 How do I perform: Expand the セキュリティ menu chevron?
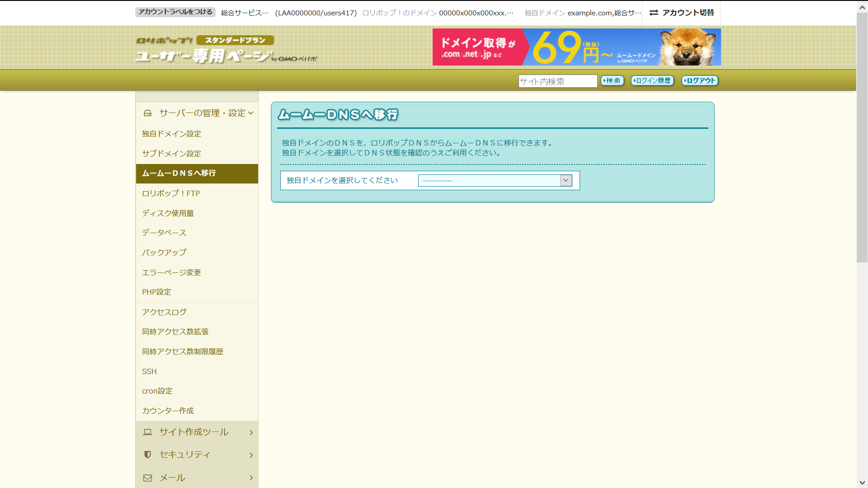click(x=251, y=455)
